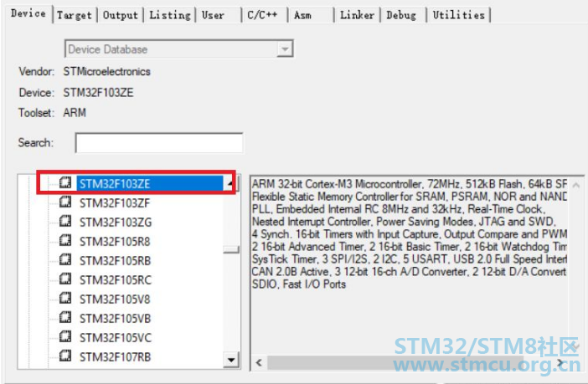Click device list scroll down arrow
Image resolution: width=588 pixels, height=384 pixels.
click(x=232, y=359)
